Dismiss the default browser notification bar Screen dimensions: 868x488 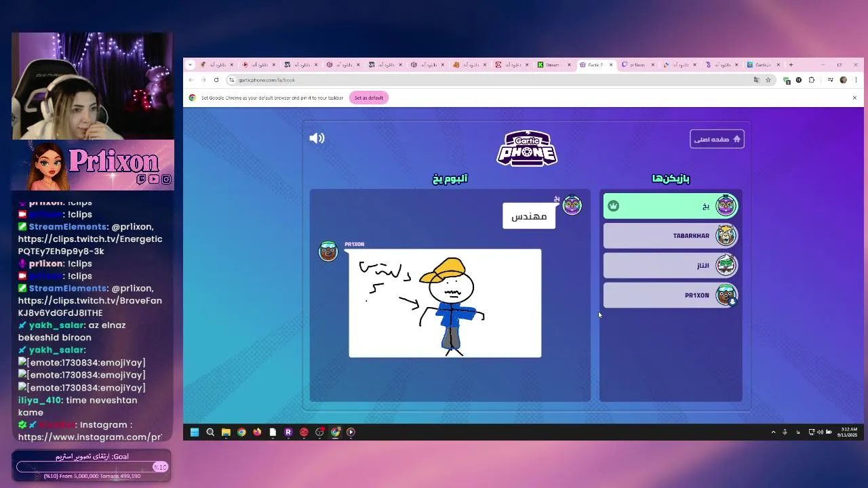tap(854, 98)
